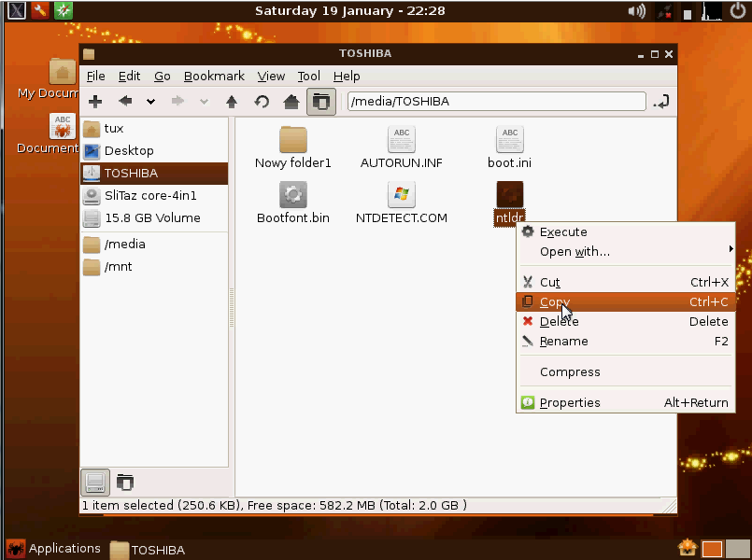This screenshot has width=752, height=560.
Task: Click the battery tray indicator
Action: [x=688, y=14]
